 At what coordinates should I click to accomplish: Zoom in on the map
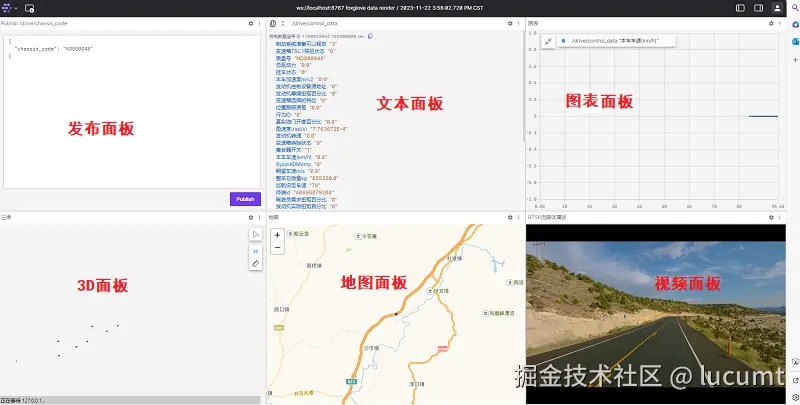pyautogui.click(x=277, y=235)
